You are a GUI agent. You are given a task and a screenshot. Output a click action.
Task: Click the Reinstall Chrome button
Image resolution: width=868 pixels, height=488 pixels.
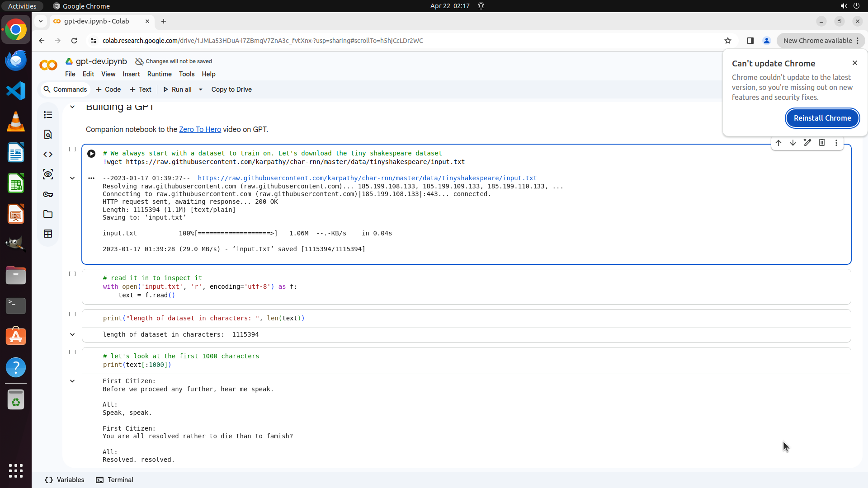(822, 118)
